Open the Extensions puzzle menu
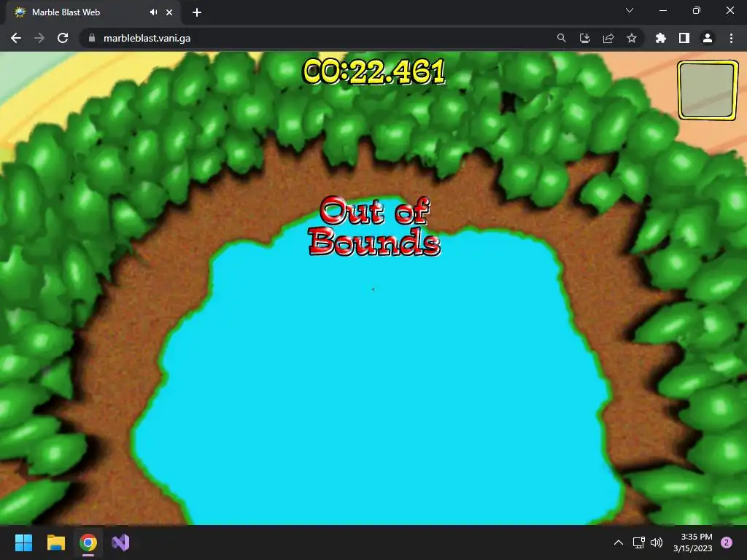The width and height of the screenshot is (747, 560). coord(660,38)
